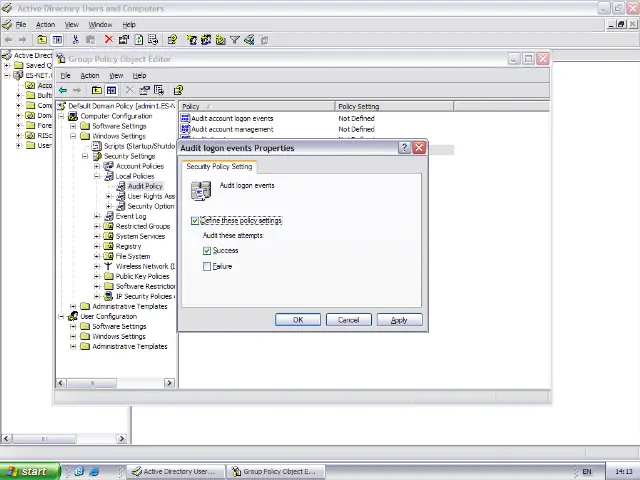Image resolution: width=640 pixels, height=480 pixels.
Task: Expand Software Settings under Computer Configuration
Action: click(x=73, y=126)
